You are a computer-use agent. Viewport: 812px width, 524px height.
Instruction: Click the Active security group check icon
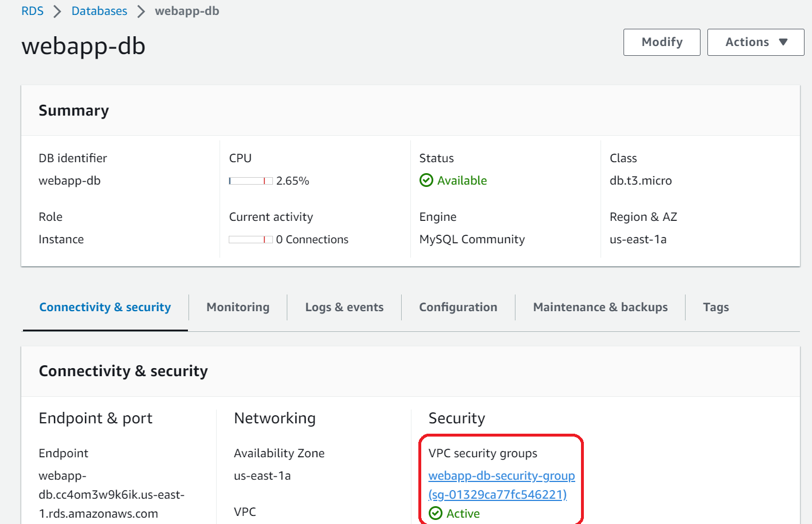(436, 513)
